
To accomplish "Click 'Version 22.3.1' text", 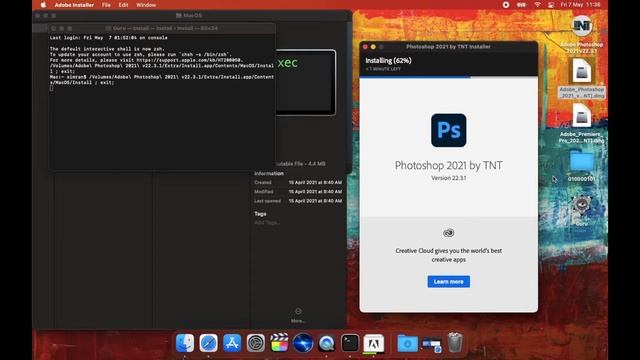I will point(449,178).
